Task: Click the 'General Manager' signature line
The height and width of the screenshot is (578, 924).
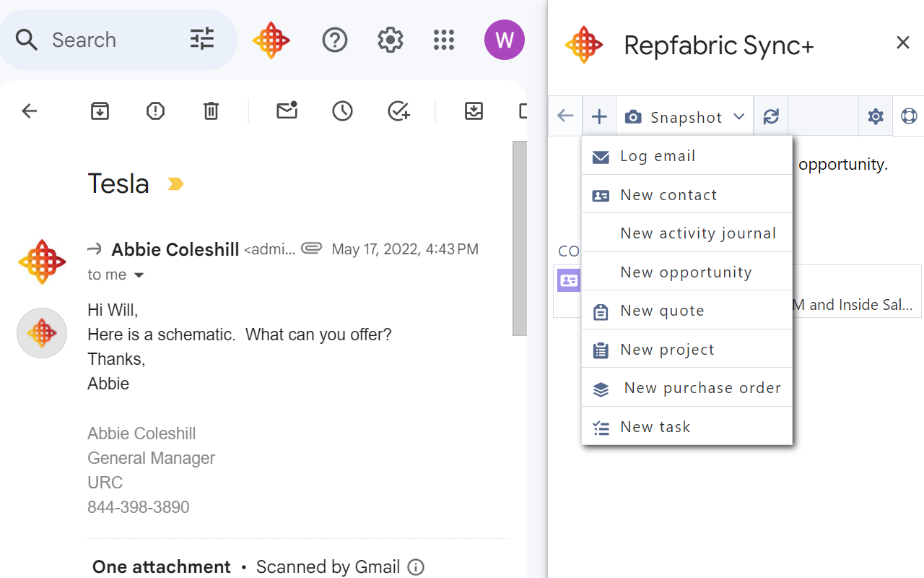Action: tap(152, 458)
